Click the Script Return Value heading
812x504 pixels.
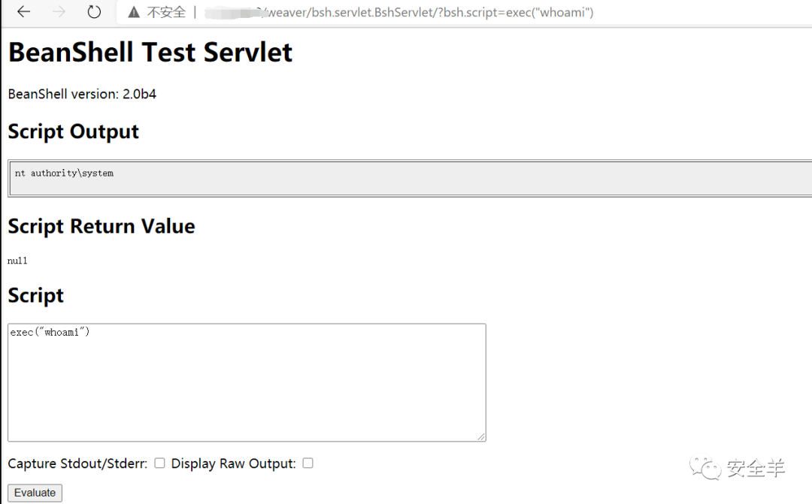coord(101,226)
